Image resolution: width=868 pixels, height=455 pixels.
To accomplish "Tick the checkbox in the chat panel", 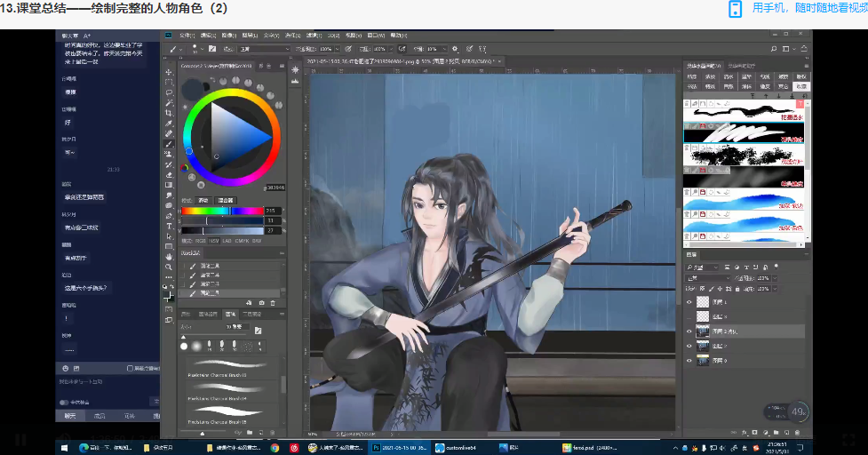I will pyautogui.click(x=130, y=368).
